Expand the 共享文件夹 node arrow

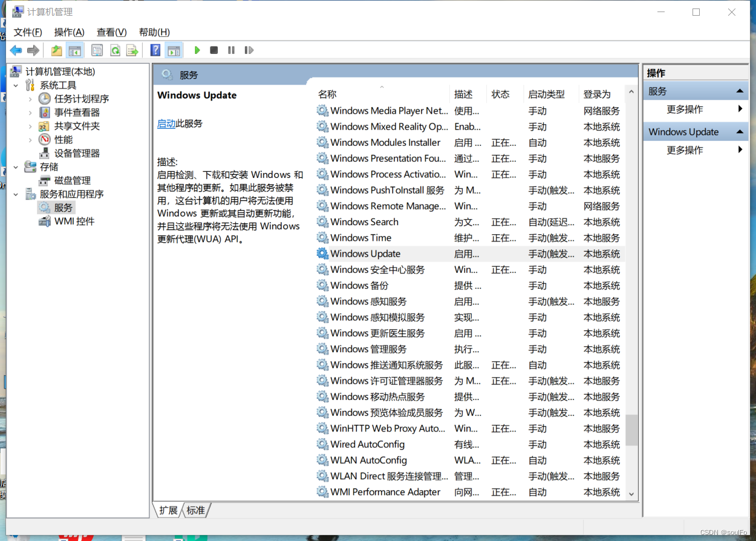click(x=30, y=126)
